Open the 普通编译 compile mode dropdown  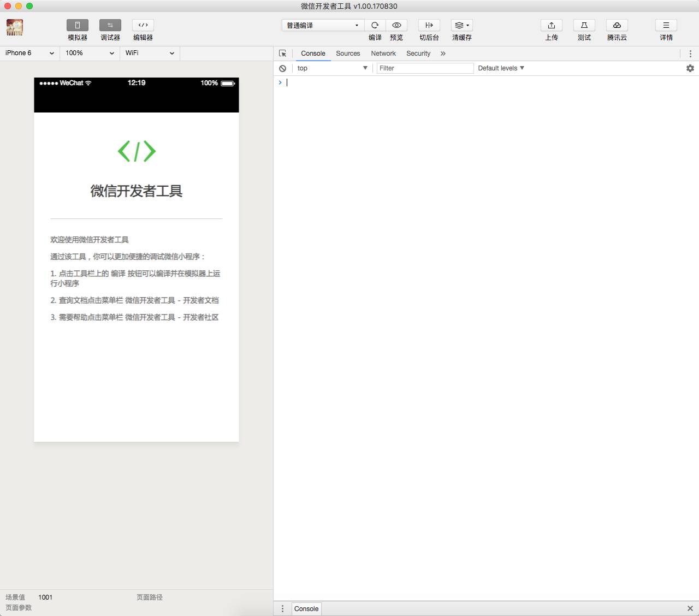click(323, 25)
